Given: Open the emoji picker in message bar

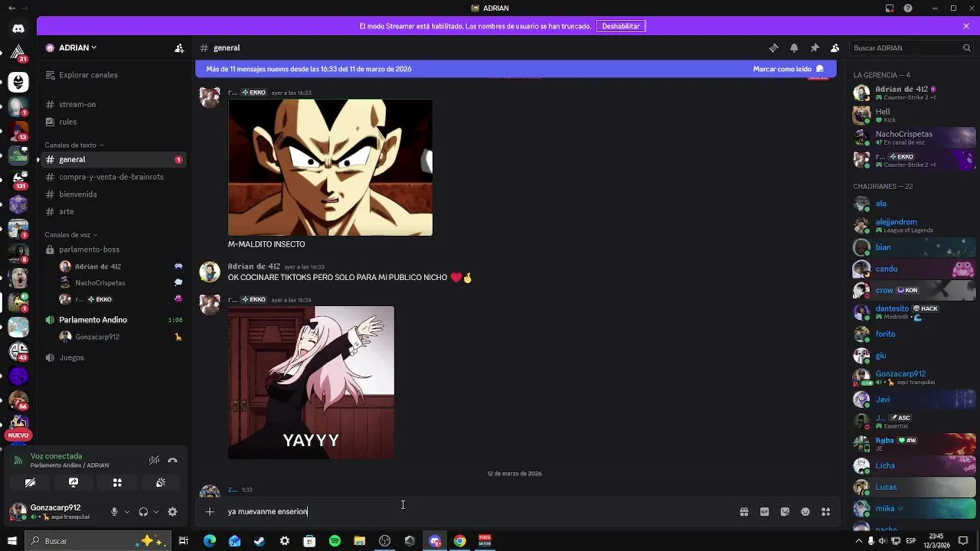Looking at the screenshot, I should pyautogui.click(x=805, y=512).
